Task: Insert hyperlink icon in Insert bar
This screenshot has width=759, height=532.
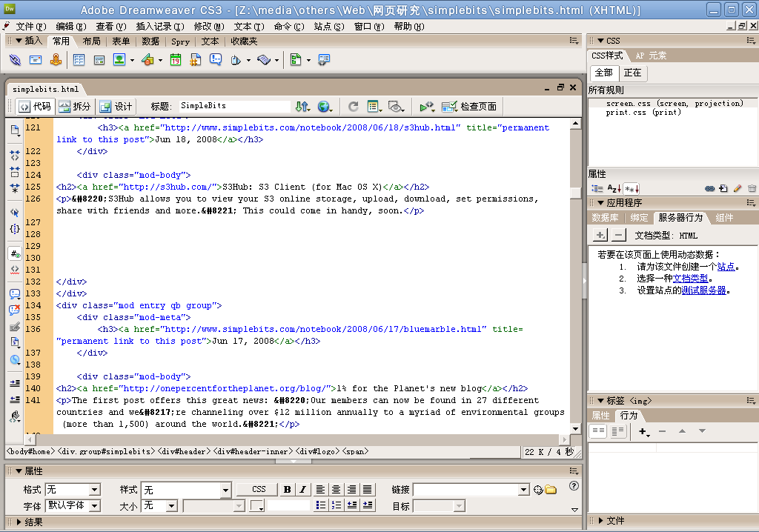Action: pyautogui.click(x=15, y=60)
